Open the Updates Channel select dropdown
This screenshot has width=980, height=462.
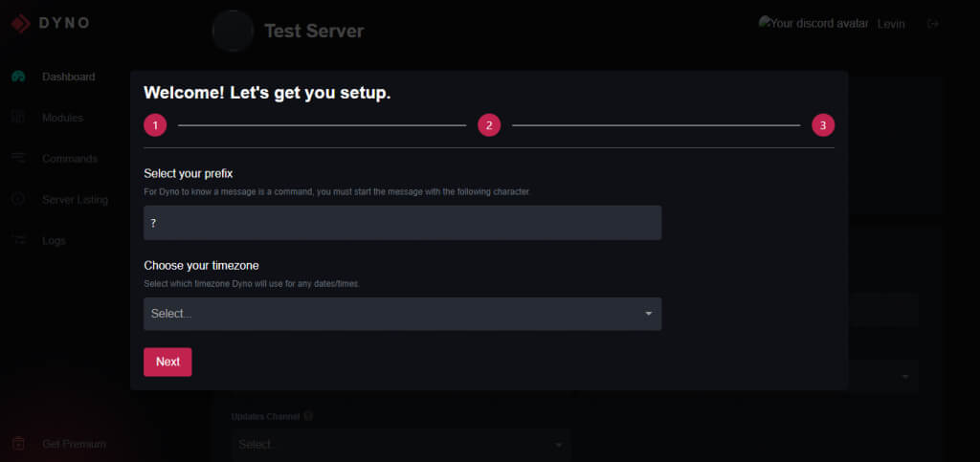coord(400,444)
